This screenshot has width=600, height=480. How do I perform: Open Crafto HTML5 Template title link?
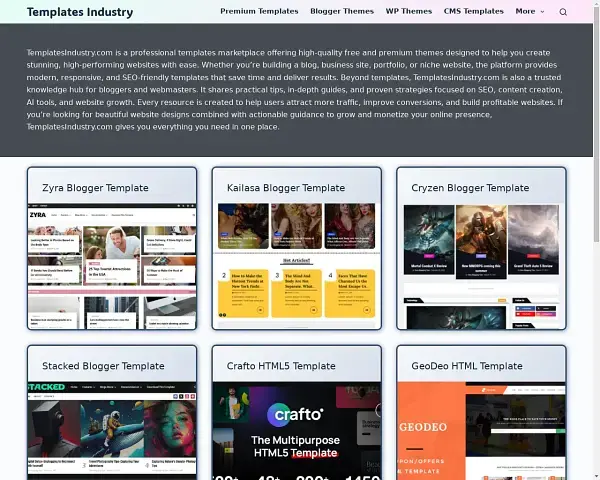281,366
